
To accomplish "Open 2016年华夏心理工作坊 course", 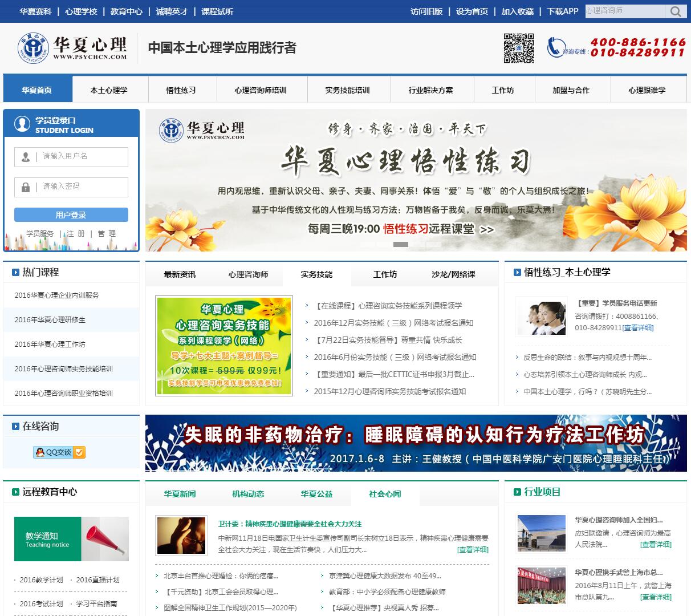I will point(50,345).
